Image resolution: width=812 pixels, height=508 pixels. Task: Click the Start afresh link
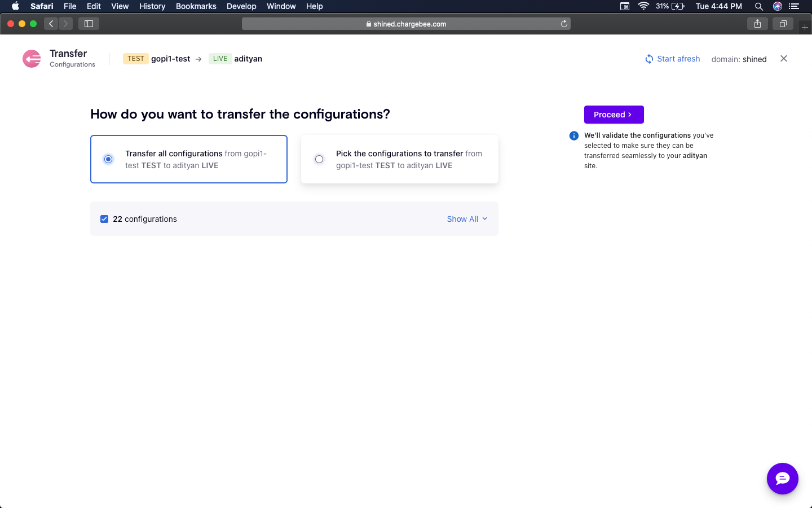point(679,58)
